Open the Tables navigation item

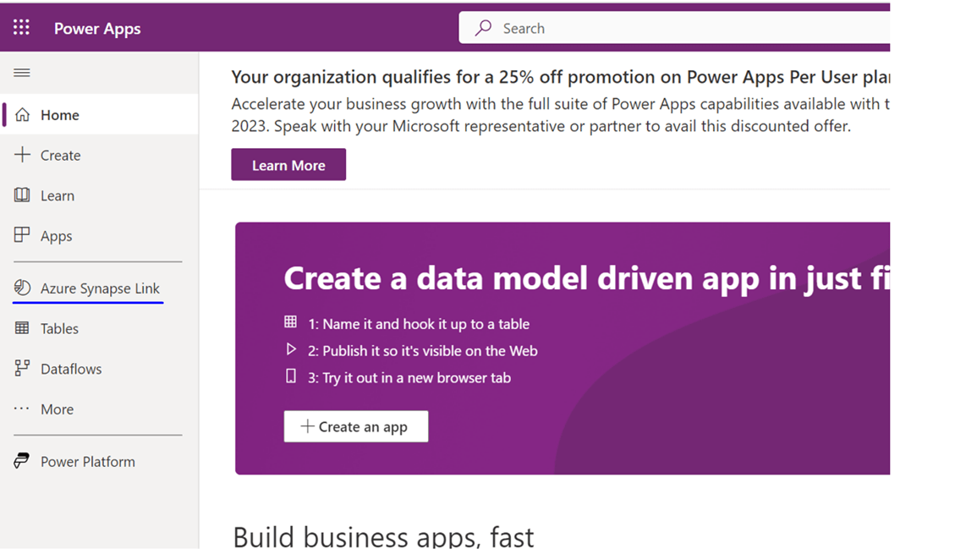point(59,328)
